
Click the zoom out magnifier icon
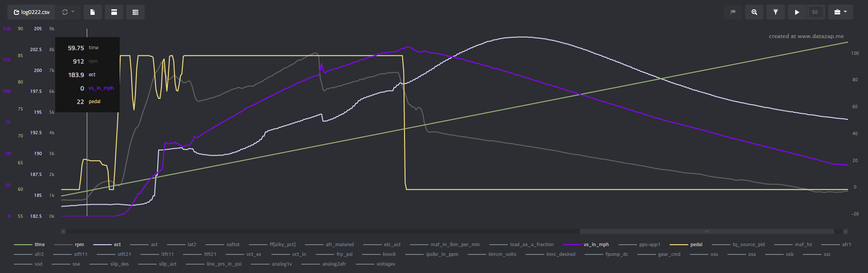754,12
